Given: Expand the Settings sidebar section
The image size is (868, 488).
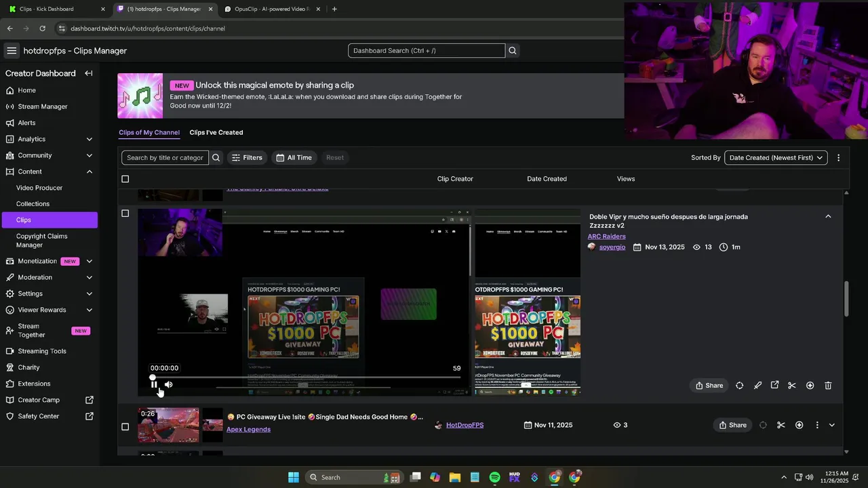Looking at the screenshot, I should coord(89,293).
